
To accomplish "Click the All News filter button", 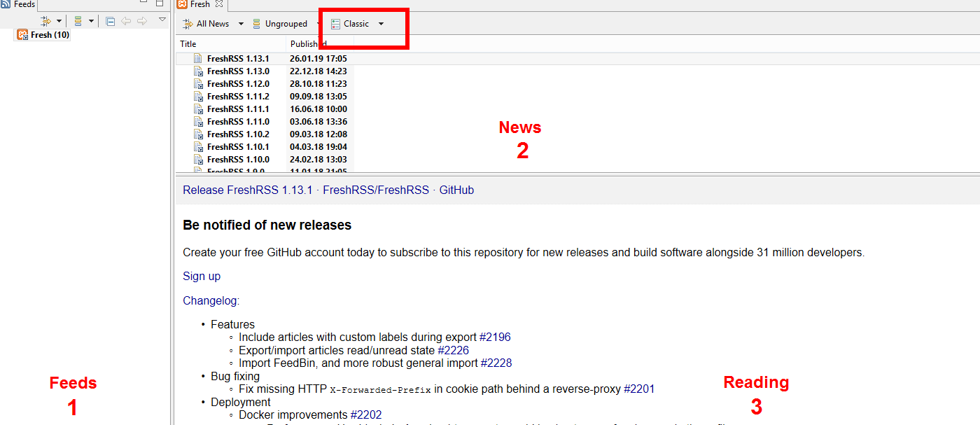I will click(206, 24).
